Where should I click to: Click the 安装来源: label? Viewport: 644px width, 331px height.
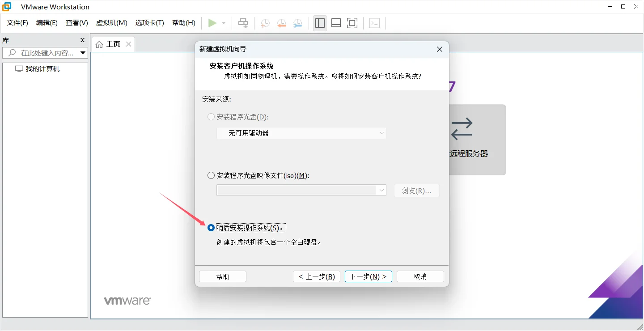[x=216, y=99]
